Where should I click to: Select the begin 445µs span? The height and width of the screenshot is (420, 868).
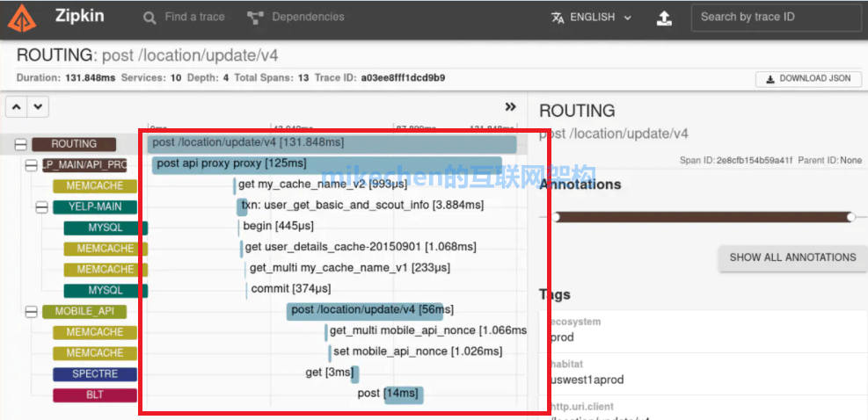[x=278, y=226]
